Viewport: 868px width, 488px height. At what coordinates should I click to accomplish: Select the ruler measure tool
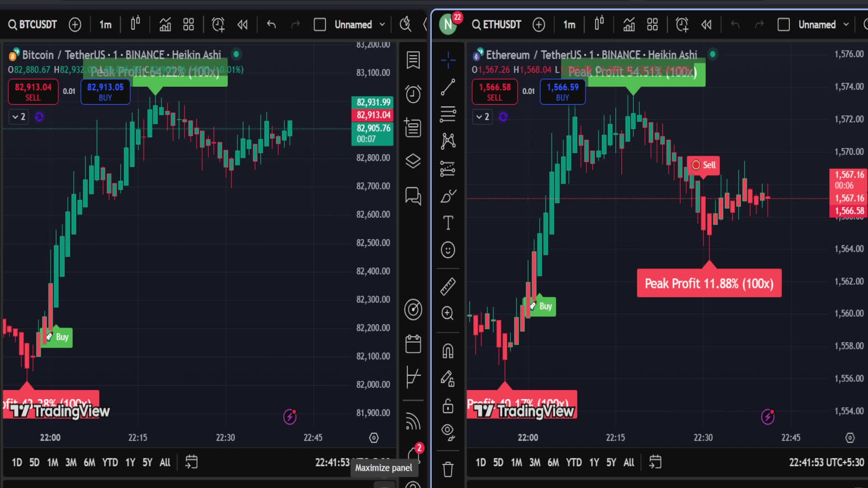pyautogui.click(x=448, y=286)
